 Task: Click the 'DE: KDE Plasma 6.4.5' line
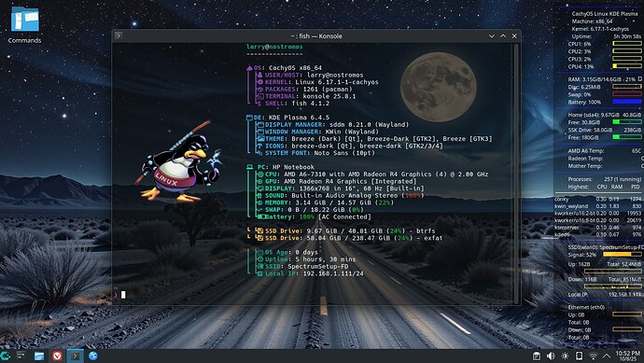click(x=287, y=118)
